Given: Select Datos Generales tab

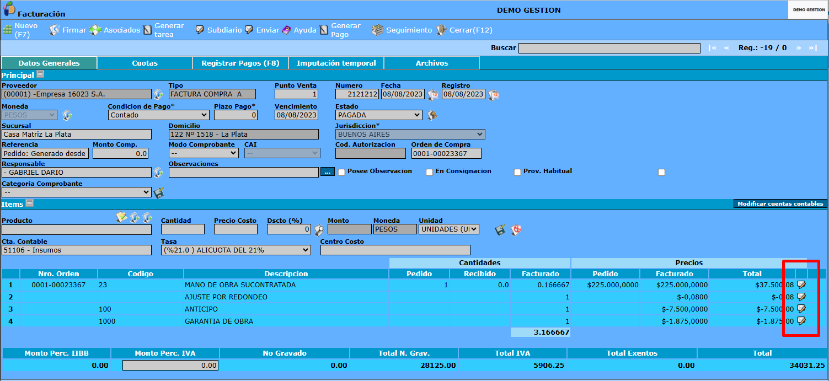Looking at the screenshot, I should point(49,63).
